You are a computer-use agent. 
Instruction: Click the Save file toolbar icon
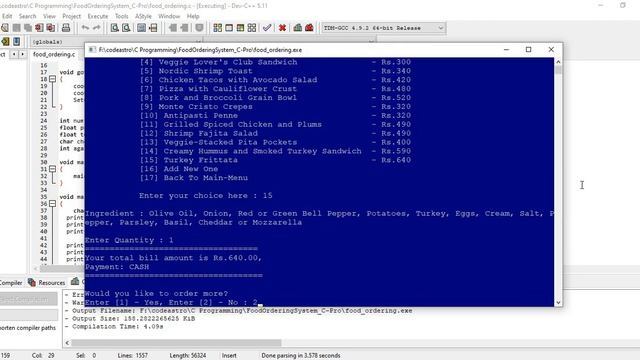pos(16,28)
